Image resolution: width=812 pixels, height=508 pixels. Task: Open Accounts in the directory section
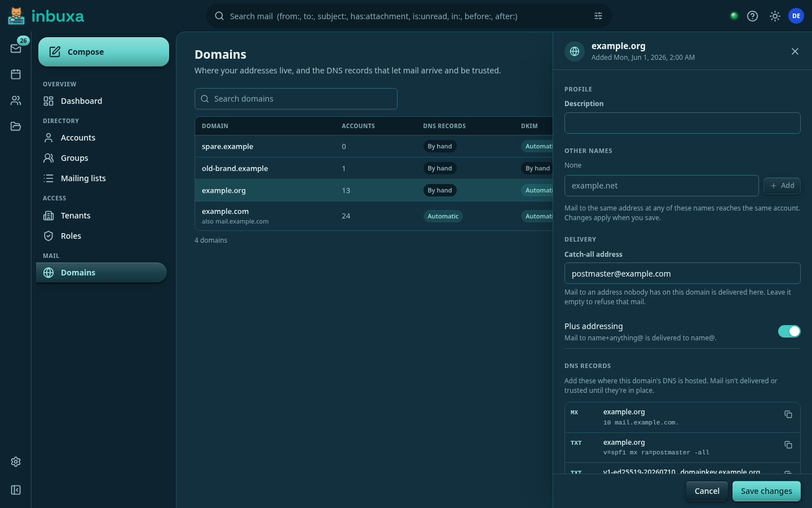101,138
